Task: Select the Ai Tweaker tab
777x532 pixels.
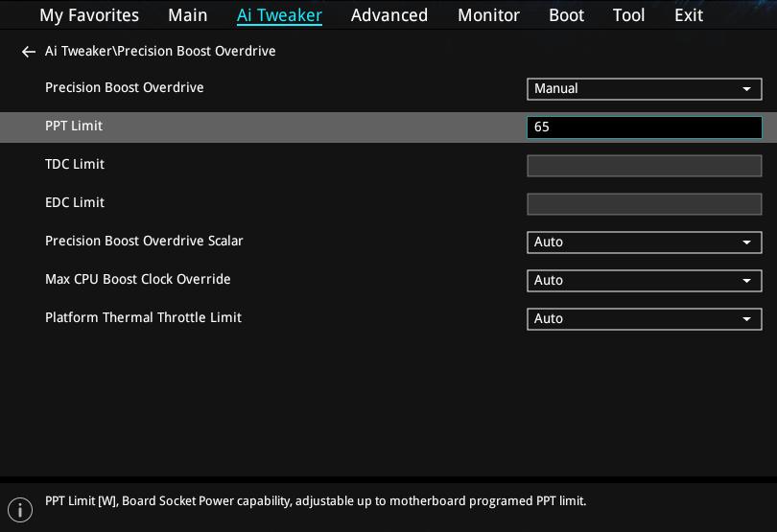Action: pyautogui.click(x=279, y=15)
